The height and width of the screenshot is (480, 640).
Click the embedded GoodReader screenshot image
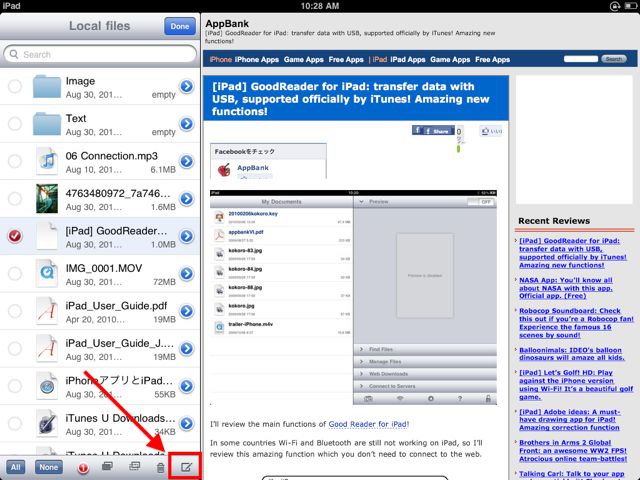[x=353, y=298]
